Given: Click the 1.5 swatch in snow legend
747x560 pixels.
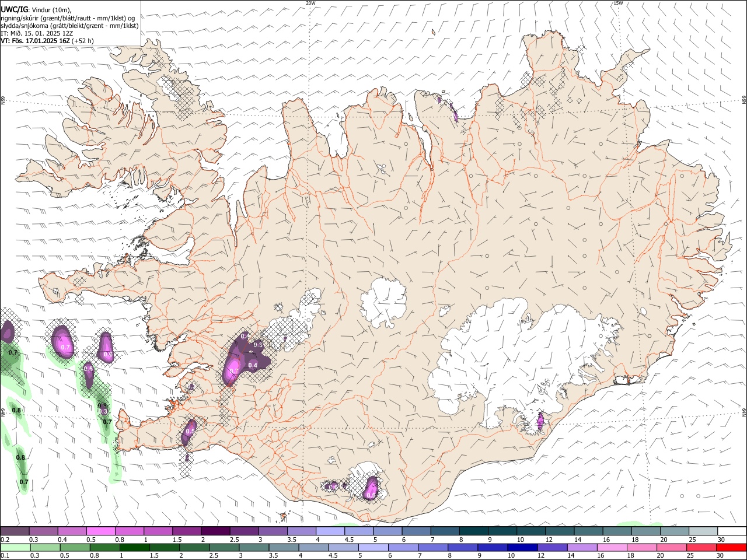Looking at the screenshot, I should [186, 531].
